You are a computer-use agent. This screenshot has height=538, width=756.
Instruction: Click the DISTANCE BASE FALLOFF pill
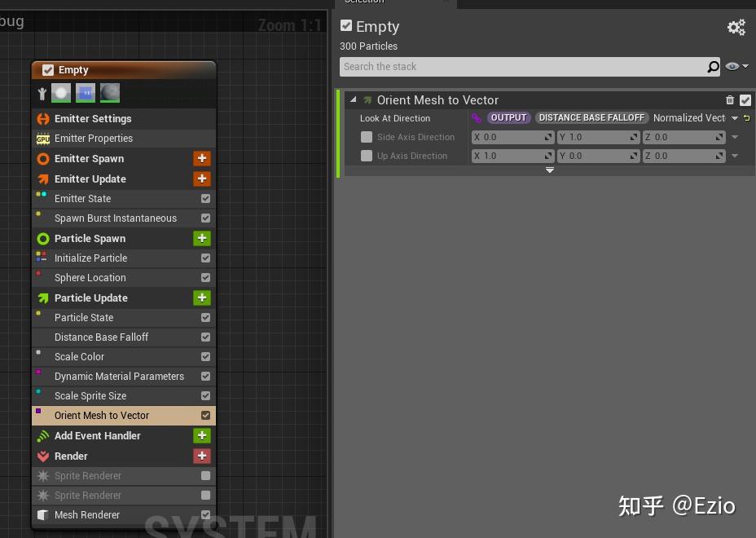[591, 117]
